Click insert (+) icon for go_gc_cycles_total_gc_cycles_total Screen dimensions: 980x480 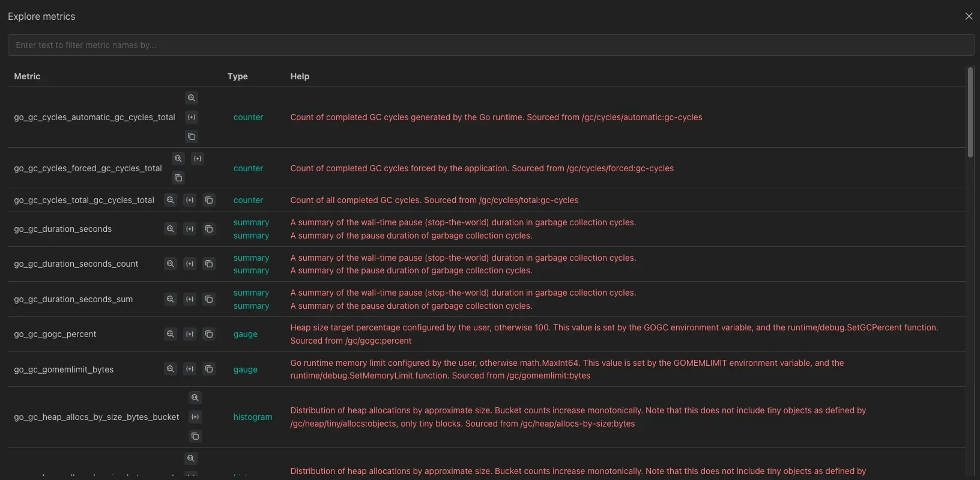[190, 200]
